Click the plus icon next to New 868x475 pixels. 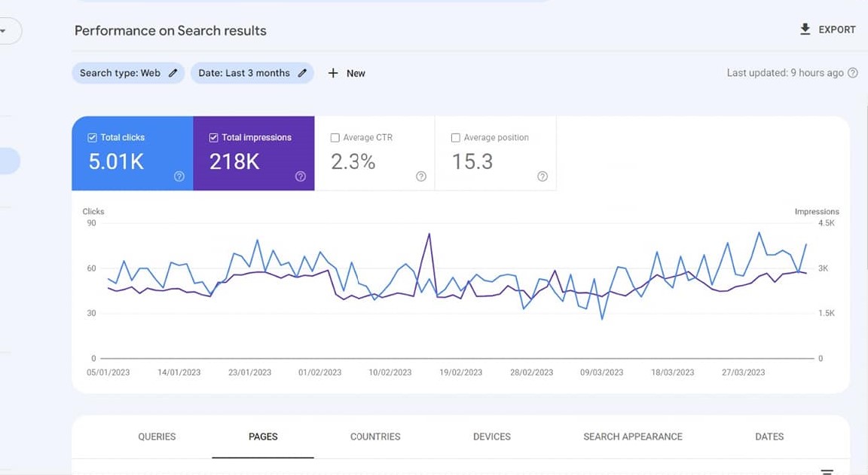point(334,72)
